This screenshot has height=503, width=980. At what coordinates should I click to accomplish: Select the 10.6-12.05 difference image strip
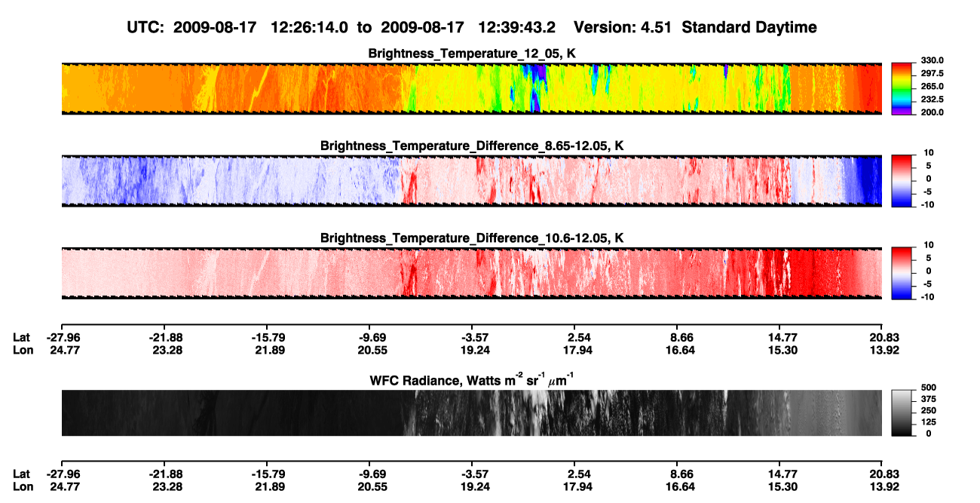[471, 272]
